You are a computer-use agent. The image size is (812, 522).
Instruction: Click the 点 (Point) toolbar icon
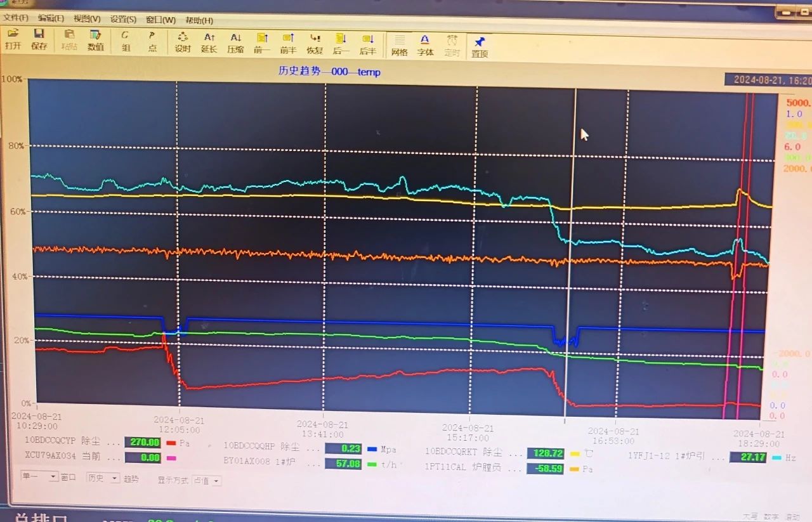tap(152, 41)
